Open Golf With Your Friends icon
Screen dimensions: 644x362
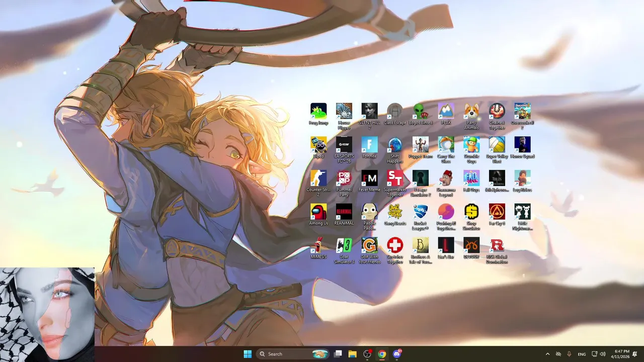point(369,251)
